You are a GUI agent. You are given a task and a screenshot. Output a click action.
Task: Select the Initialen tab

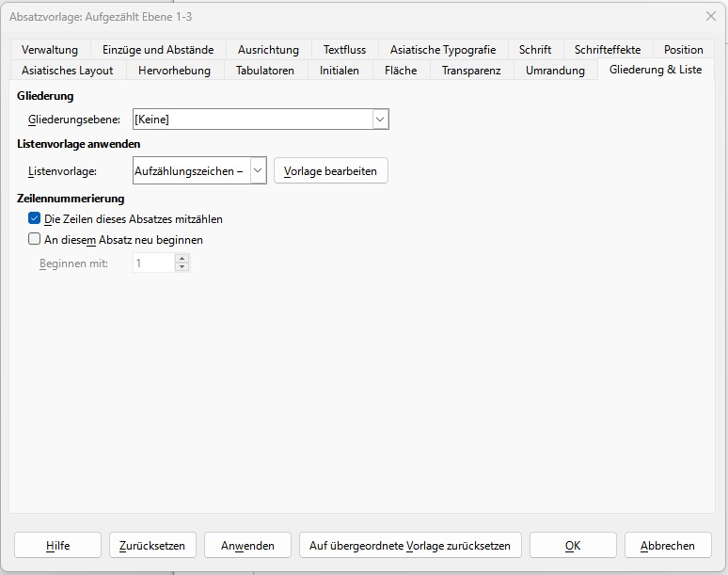339,71
